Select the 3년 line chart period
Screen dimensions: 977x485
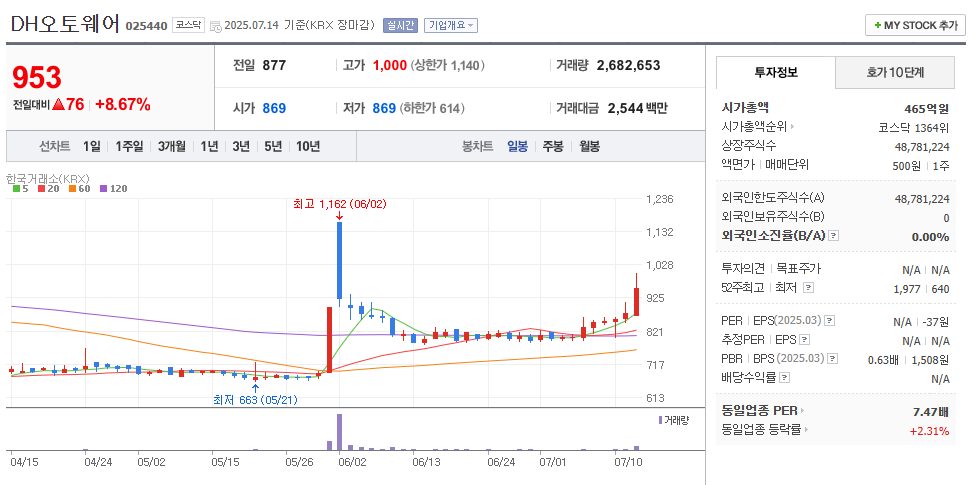(x=241, y=146)
